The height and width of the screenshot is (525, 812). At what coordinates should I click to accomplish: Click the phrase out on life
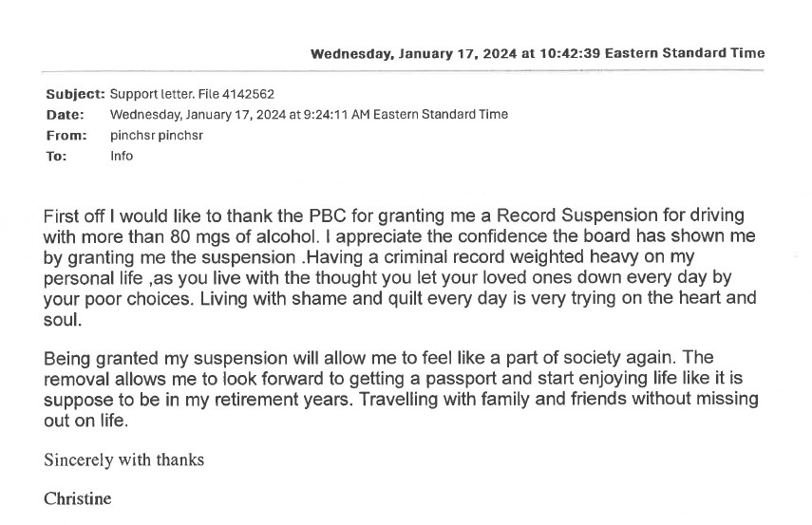point(86,421)
